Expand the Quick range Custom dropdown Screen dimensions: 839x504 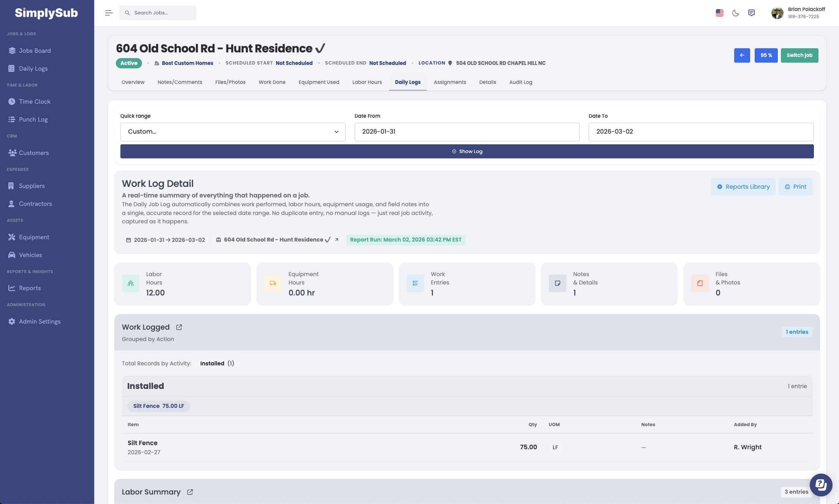pos(232,132)
